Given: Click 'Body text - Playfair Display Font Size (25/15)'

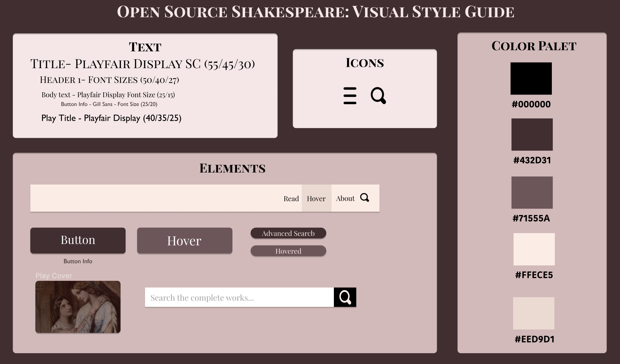Looking at the screenshot, I should [108, 95].
